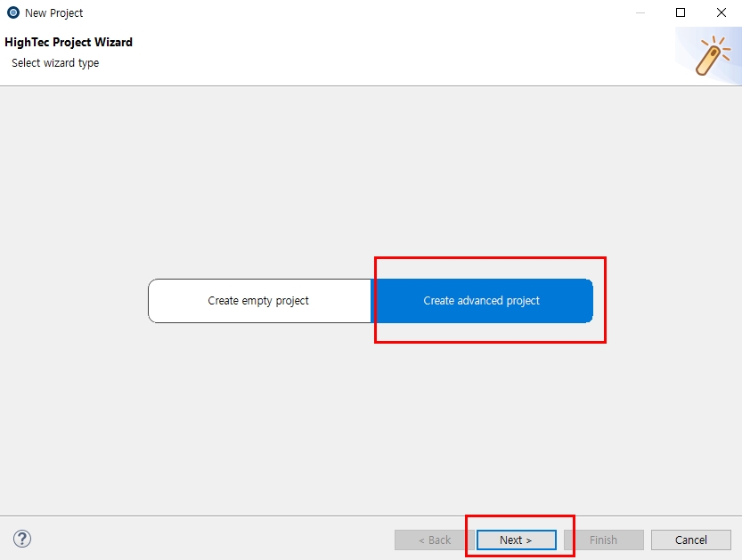Select Create empty project option

[x=259, y=301]
